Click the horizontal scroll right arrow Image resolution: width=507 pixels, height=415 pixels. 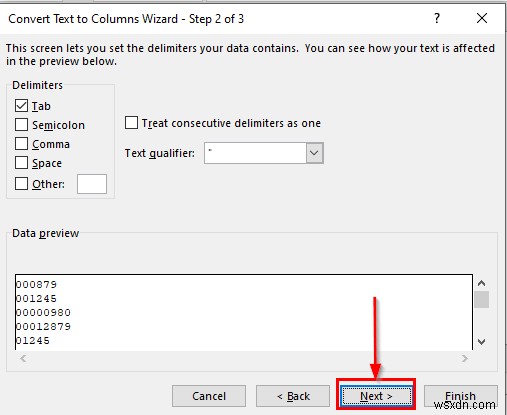464,359
